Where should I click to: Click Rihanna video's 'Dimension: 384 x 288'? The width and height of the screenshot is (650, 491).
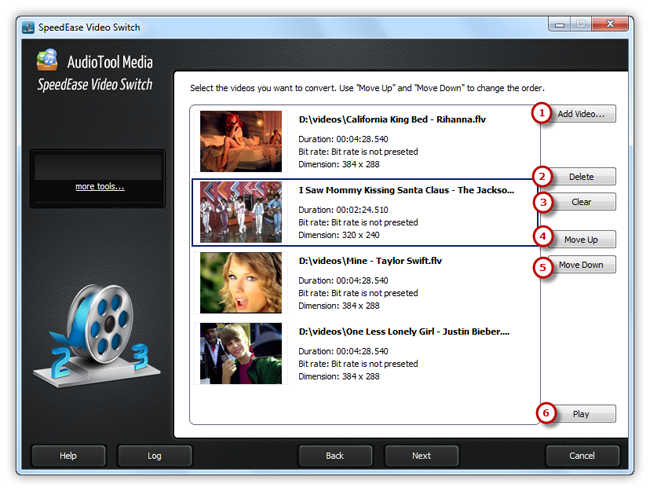[x=339, y=165]
